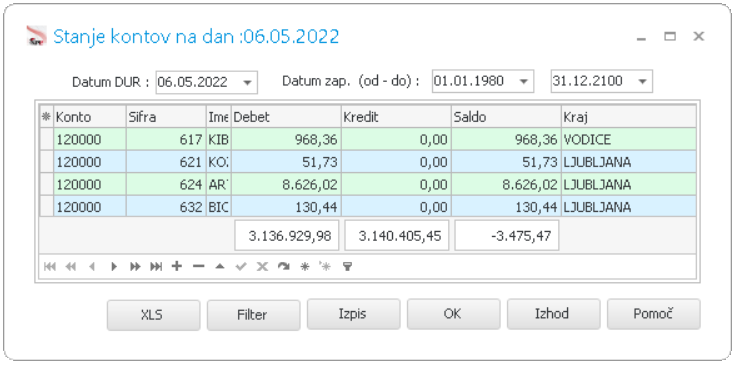
Task: Click the Filter button
Action: pyautogui.click(x=253, y=315)
